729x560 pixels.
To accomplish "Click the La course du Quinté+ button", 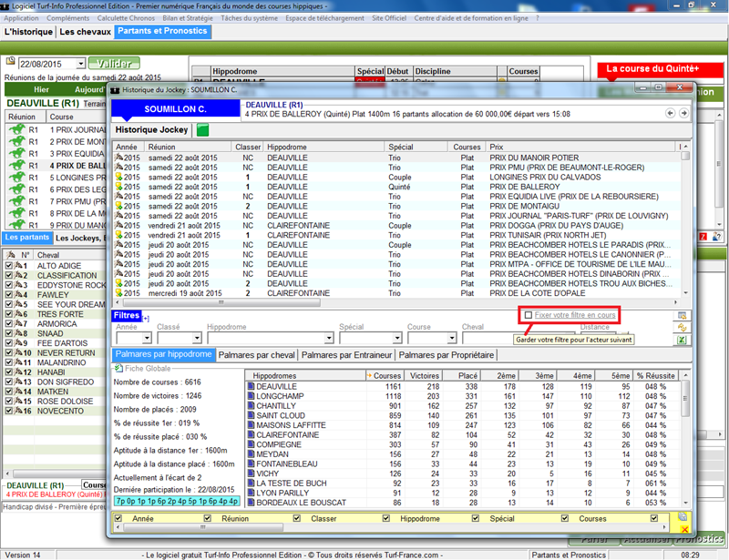I will point(660,69).
